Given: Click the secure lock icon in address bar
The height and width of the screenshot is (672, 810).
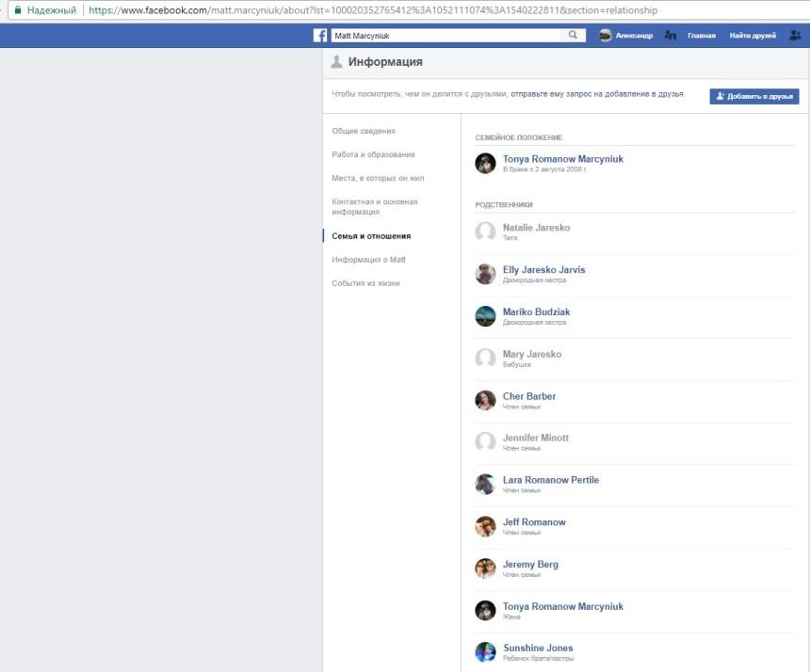Looking at the screenshot, I should coord(18,10).
